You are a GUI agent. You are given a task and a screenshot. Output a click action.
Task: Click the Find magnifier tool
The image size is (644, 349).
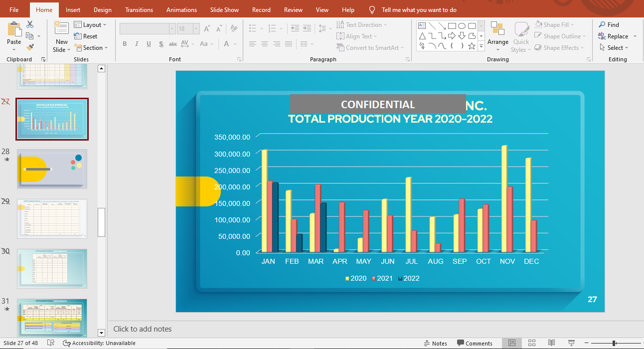(x=609, y=24)
